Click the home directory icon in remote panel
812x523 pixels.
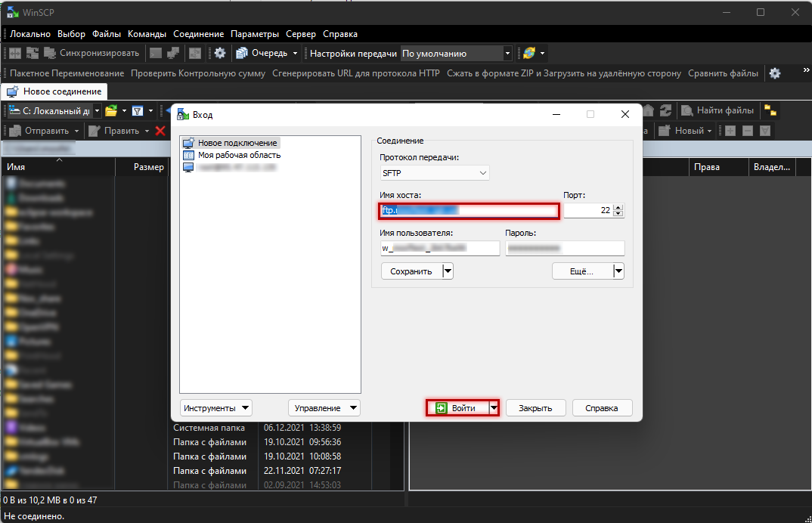point(649,110)
